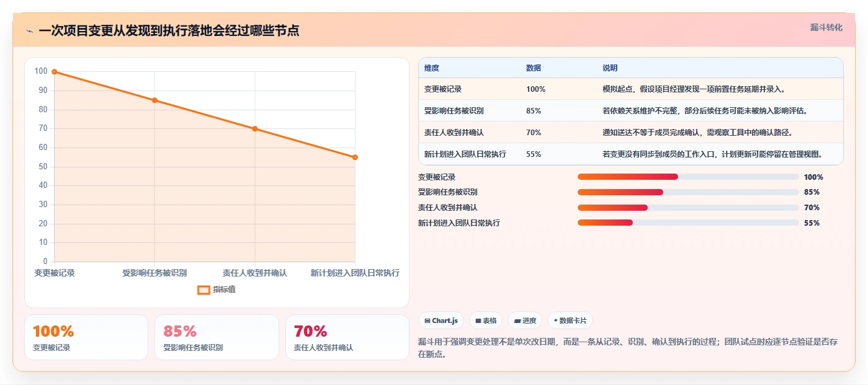Click the 70% value in the table
Screen dimensions: 868x385
pos(534,133)
